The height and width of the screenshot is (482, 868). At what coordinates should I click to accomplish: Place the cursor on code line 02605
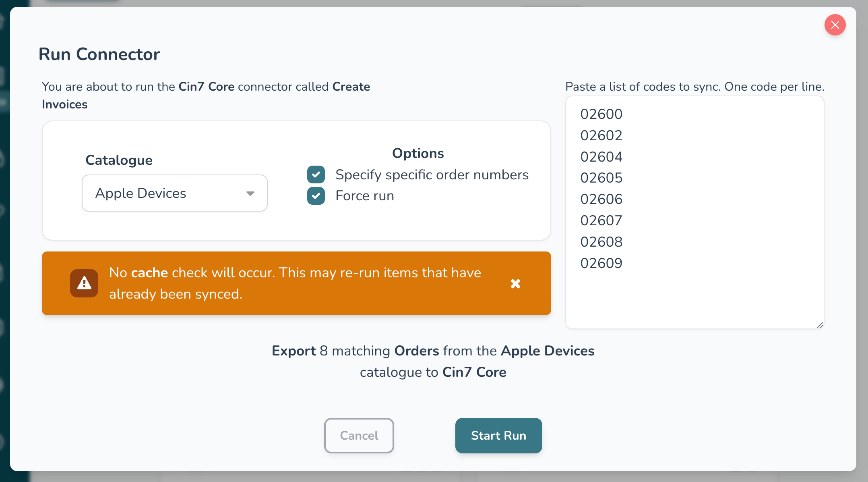point(601,178)
